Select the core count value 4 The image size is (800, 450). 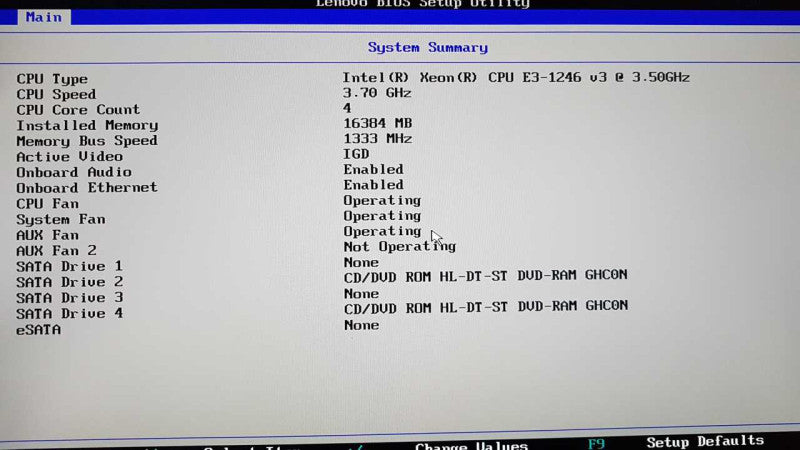pyautogui.click(x=347, y=108)
